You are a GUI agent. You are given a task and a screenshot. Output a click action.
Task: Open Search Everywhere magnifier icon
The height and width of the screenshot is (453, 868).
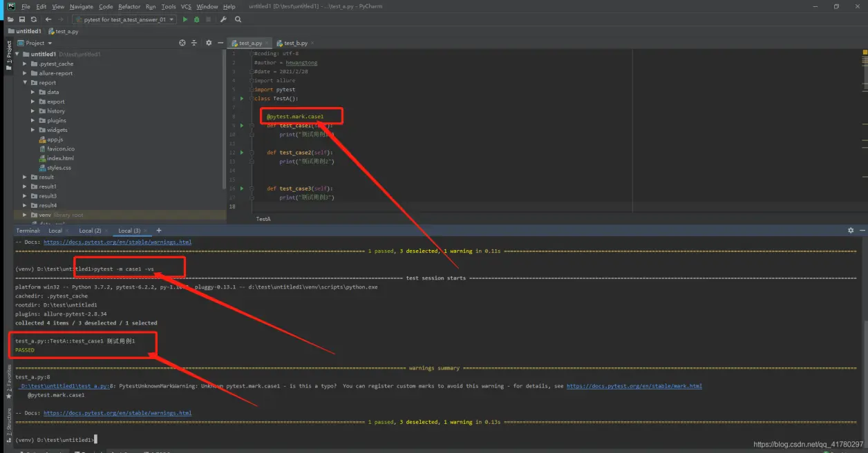click(238, 19)
